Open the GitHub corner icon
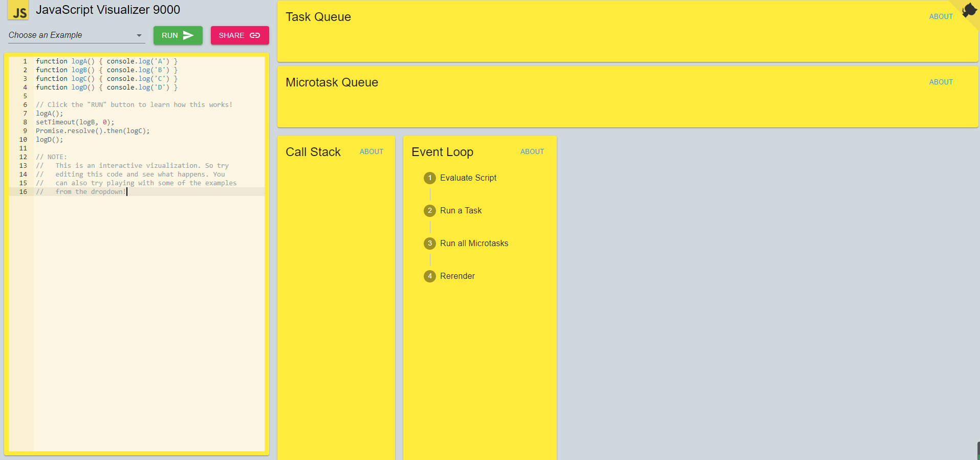Viewport: 980px width, 460px height. click(969, 10)
